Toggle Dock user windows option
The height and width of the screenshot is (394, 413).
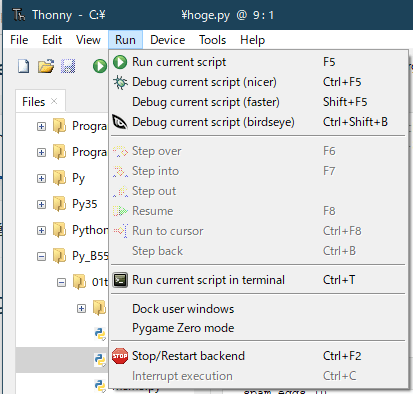(x=259, y=309)
